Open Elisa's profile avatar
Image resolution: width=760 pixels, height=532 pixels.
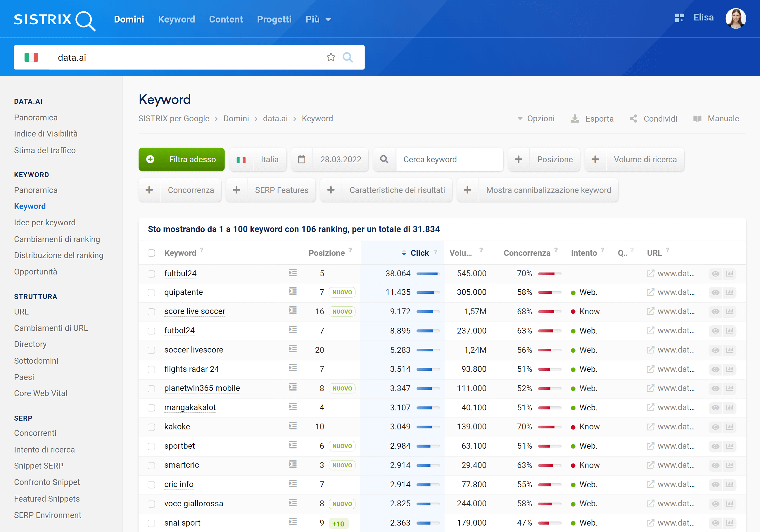tap(735, 18)
